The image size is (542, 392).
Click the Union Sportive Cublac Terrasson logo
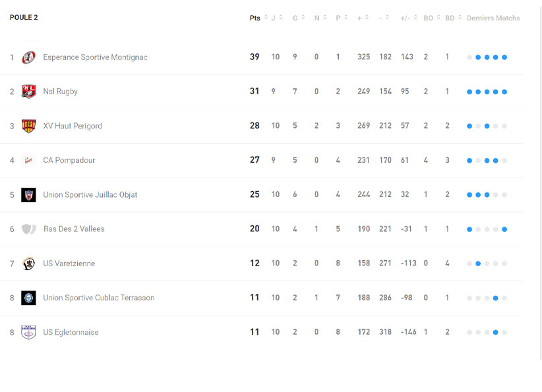pyautogui.click(x=28, y=298)
